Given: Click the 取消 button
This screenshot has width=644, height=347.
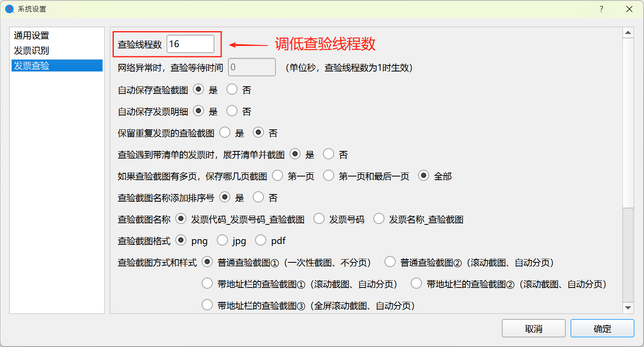Looking at the screenshot, I should tap(533, 329).
